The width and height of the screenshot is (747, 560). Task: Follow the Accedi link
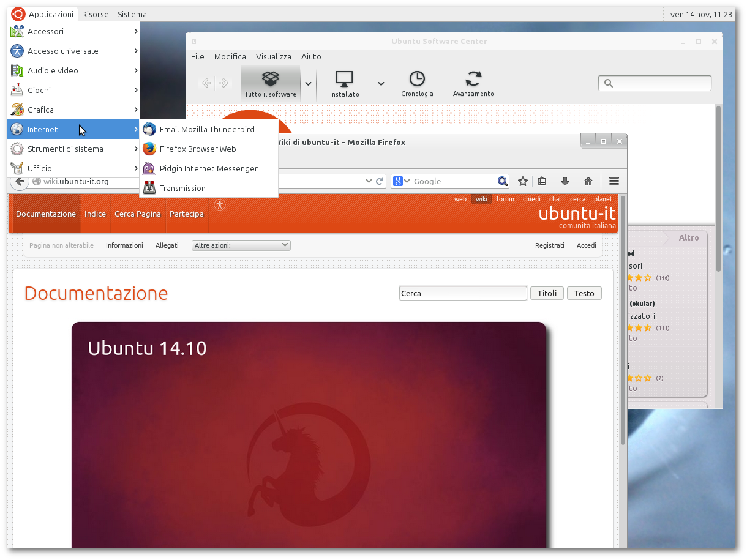point(587,245)
